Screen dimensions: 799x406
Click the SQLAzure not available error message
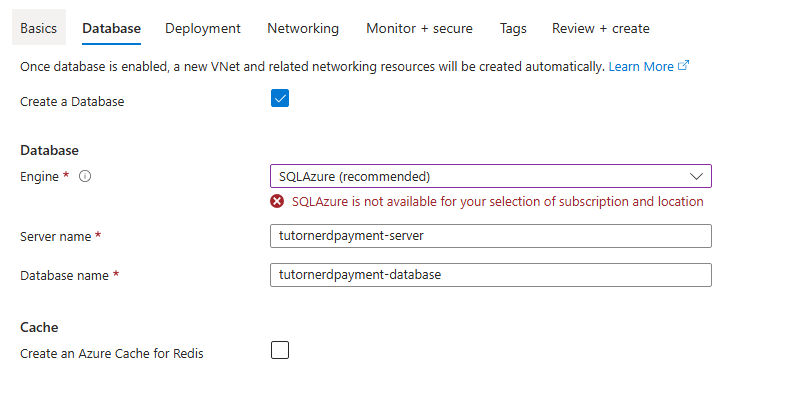(497, 201)
